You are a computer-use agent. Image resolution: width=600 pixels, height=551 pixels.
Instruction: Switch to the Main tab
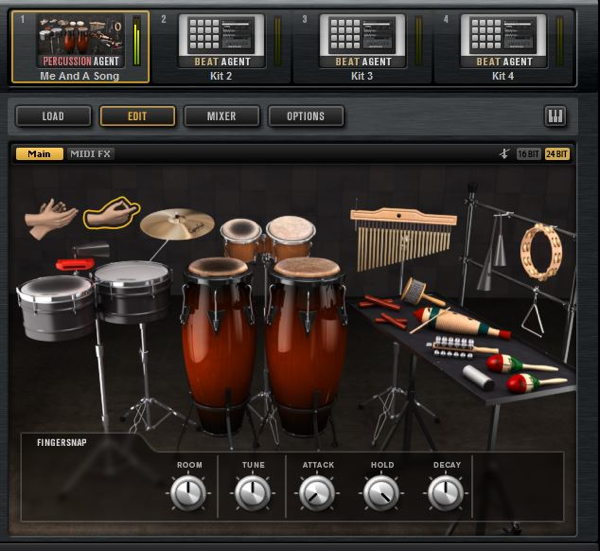coord(39,154)
